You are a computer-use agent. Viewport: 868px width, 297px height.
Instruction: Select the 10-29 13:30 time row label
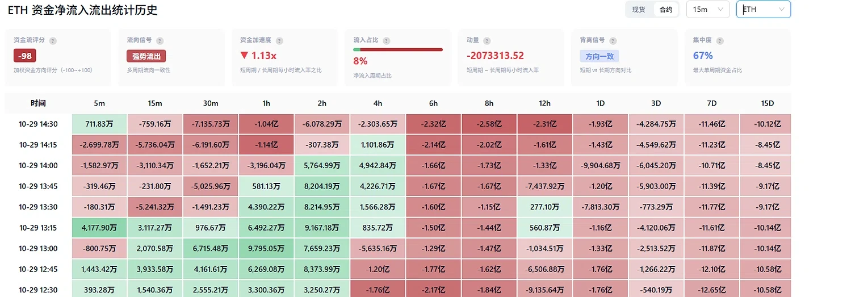(x=38, y=207)
